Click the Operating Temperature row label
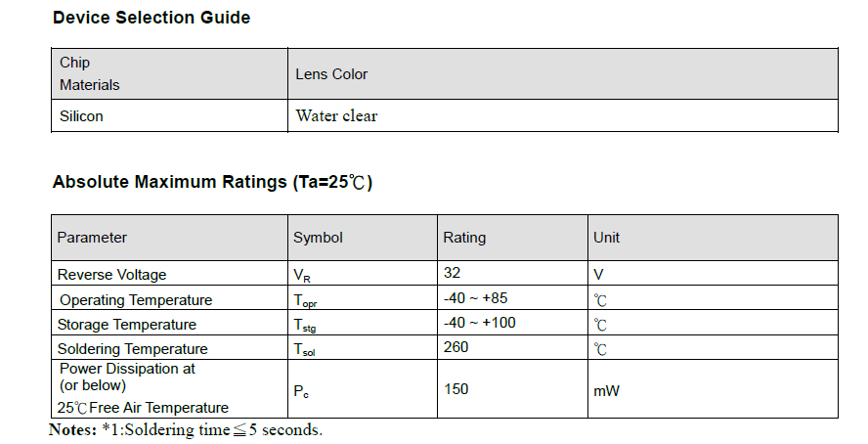The width and height of the screenshot is (868, 444). pyautogui.click(x=136, y=300)
